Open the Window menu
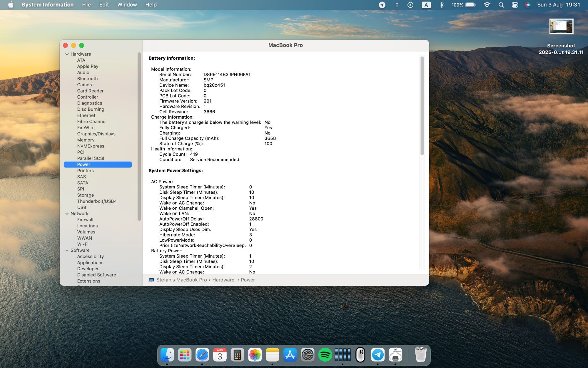Screen dimensions: 588x368 coord(127,5)
